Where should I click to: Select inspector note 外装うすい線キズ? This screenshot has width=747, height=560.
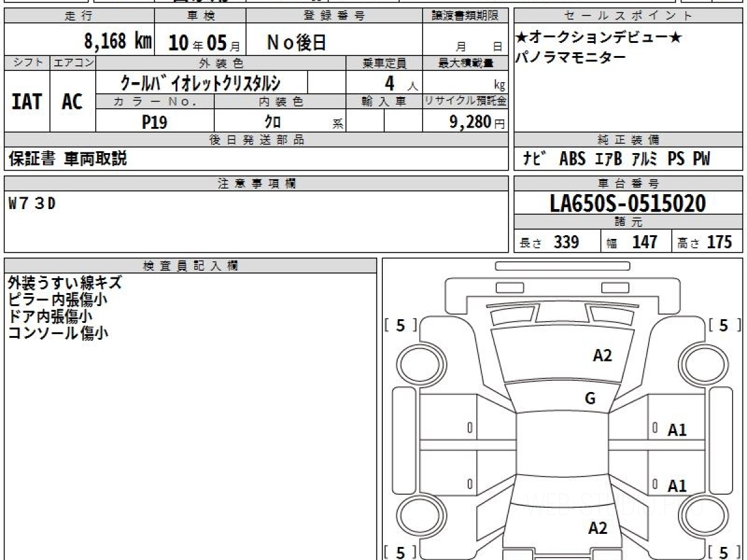click(x=65, y=283)
